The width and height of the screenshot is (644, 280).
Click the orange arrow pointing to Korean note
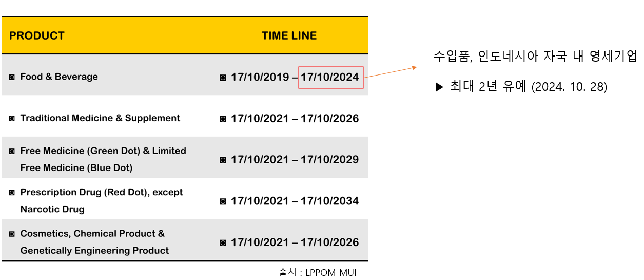pyautogui.click(x=390, y=72)
